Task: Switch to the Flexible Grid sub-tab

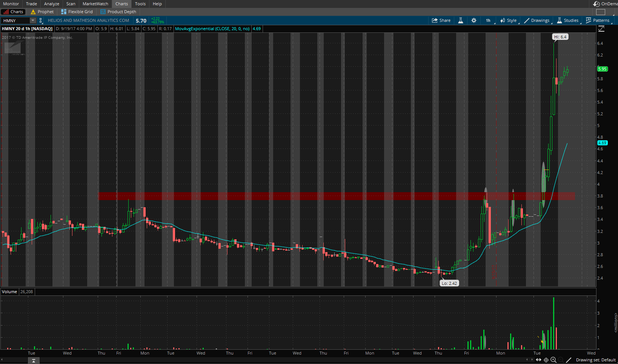Action: tap(77, 12)
